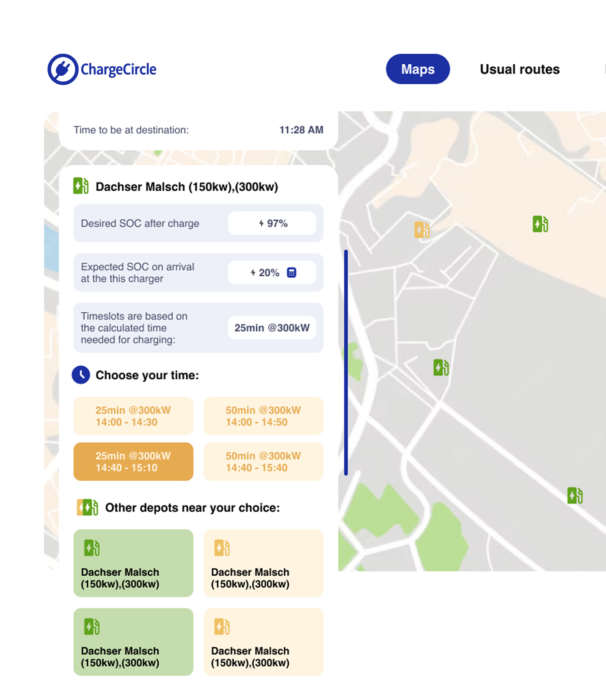Click the lightning bolt icon beside 20%
The width and height of the screenshot is (606, 700).
(x=253, y=272)
